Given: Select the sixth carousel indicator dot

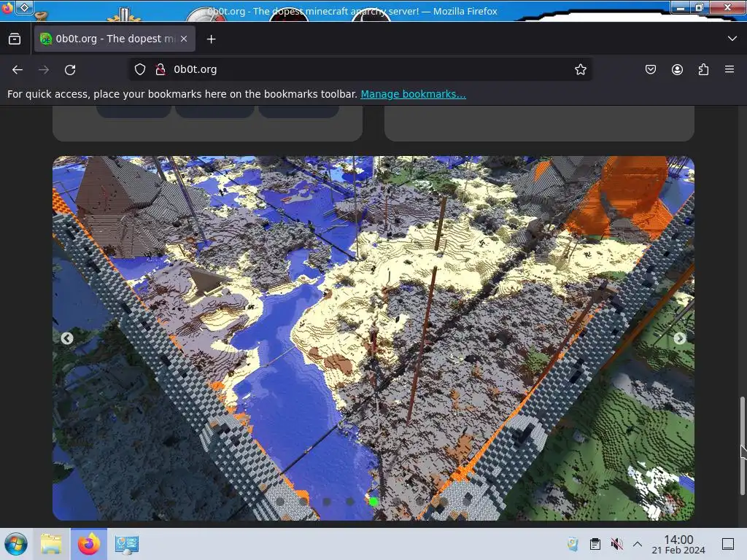Looking at the screenshot, I should click(x=396, y=502).
